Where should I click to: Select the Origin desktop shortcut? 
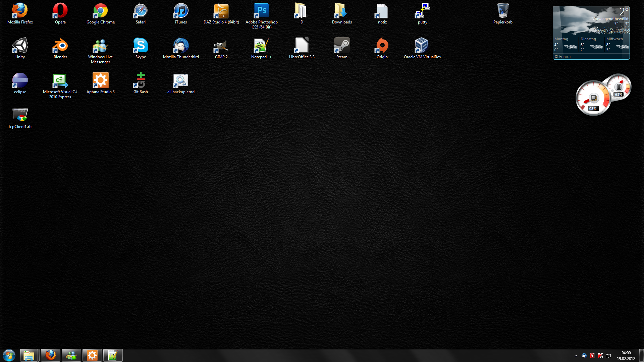[x=382, y=49]
